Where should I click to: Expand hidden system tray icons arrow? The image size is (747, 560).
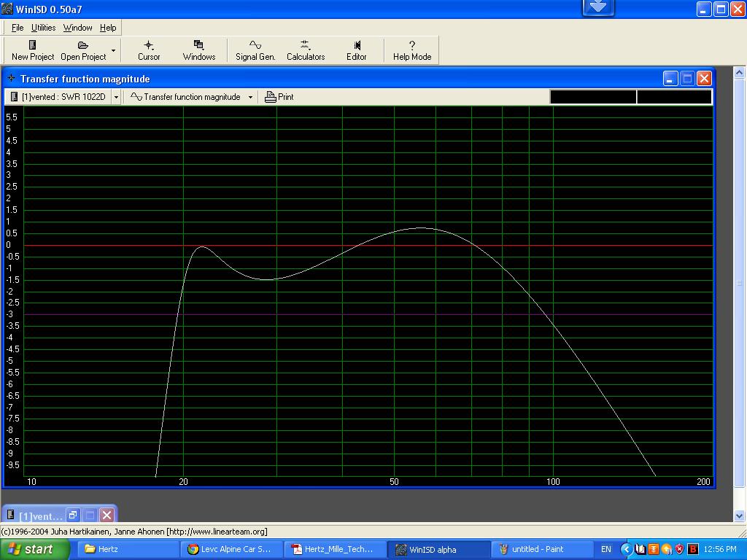click(627, 550)
